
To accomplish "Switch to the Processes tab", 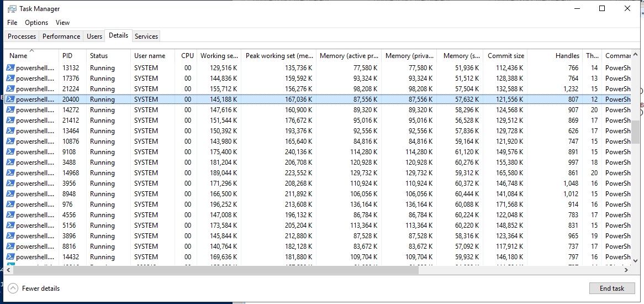I will [22, 36].
